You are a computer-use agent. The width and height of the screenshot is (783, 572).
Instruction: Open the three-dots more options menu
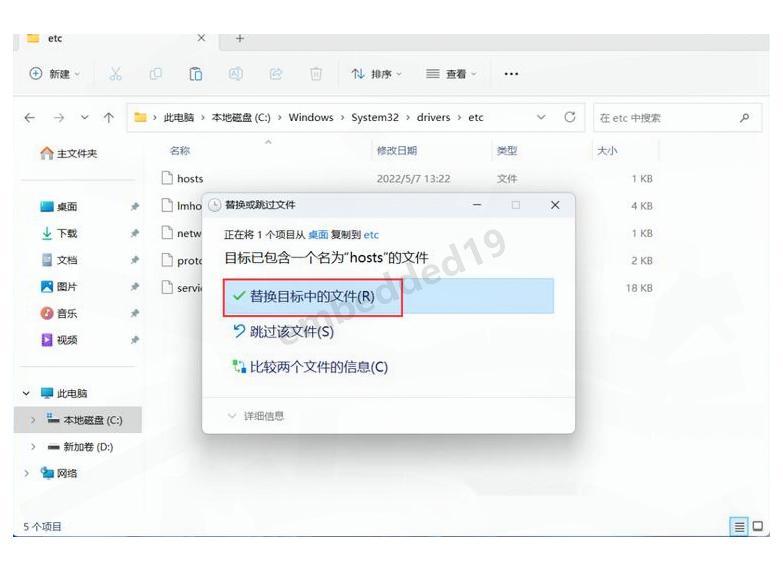pos(511,74)
